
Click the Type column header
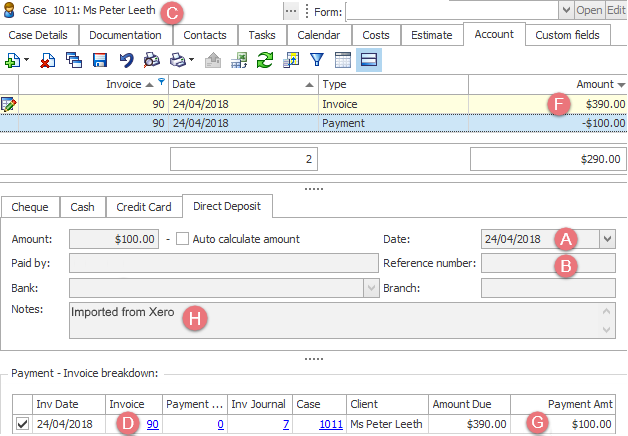click(x=393, y=84)
